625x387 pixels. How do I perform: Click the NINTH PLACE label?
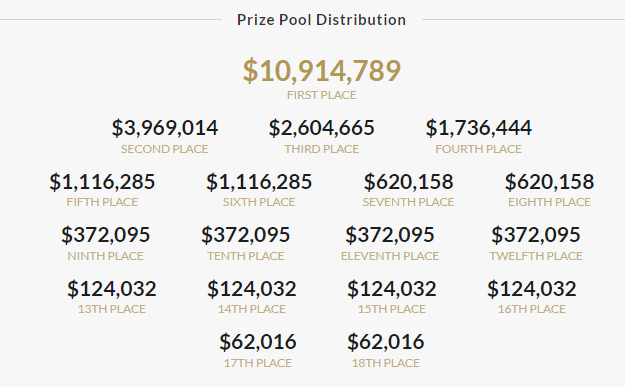[x=106, y=256]
